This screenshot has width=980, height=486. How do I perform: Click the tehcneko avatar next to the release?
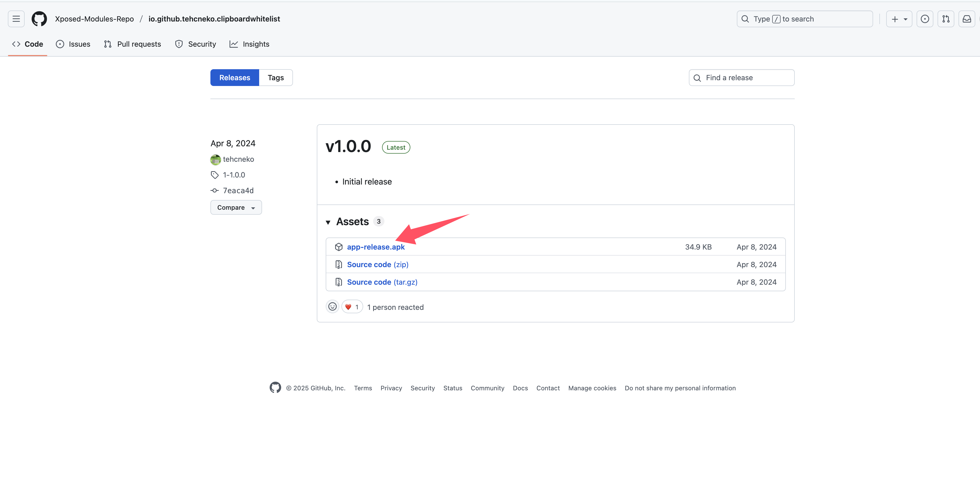[215, 159]
